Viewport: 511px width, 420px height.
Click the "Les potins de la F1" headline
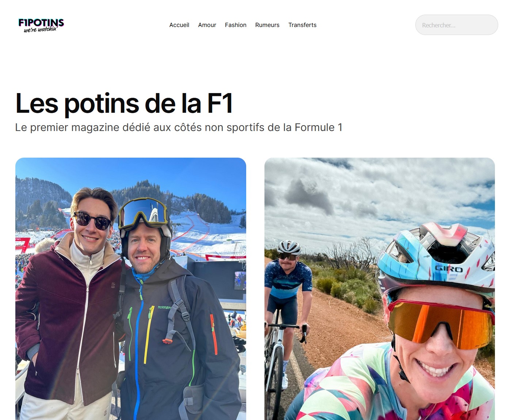[124, 103]
